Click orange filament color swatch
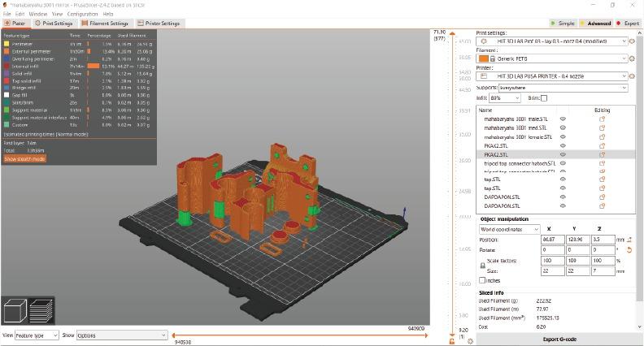This screenshot has height=346, width=644. pyautogui.click(x=484, y=58)
